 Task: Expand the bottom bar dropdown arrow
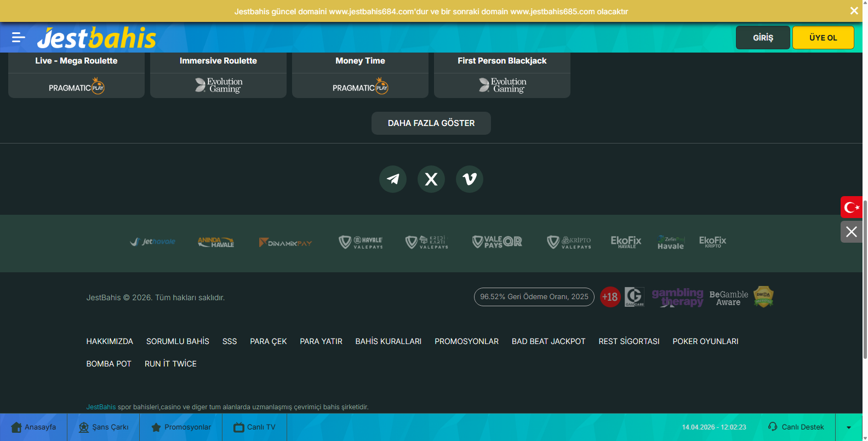pos(849,427)
